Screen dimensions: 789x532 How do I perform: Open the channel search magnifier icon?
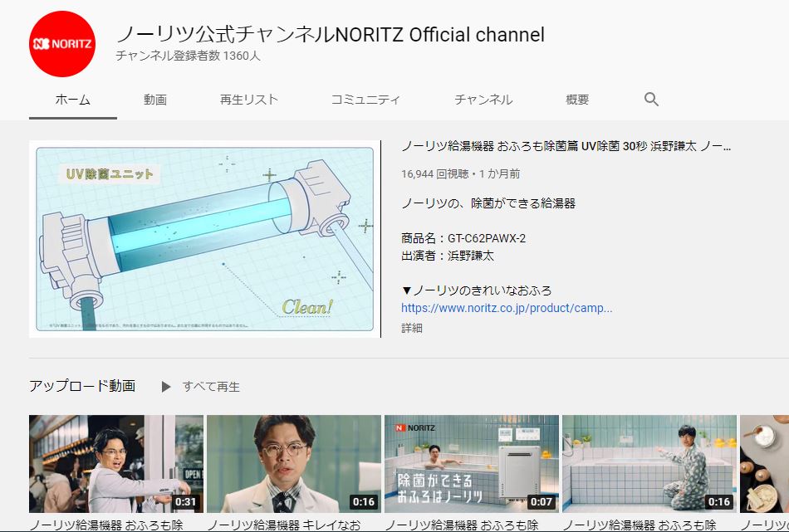click(651, 100)
